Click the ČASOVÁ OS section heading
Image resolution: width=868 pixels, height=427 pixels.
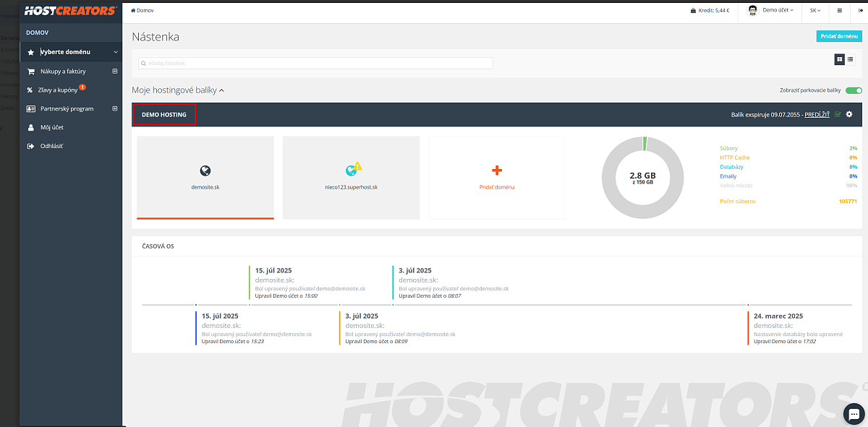(158, 246)
